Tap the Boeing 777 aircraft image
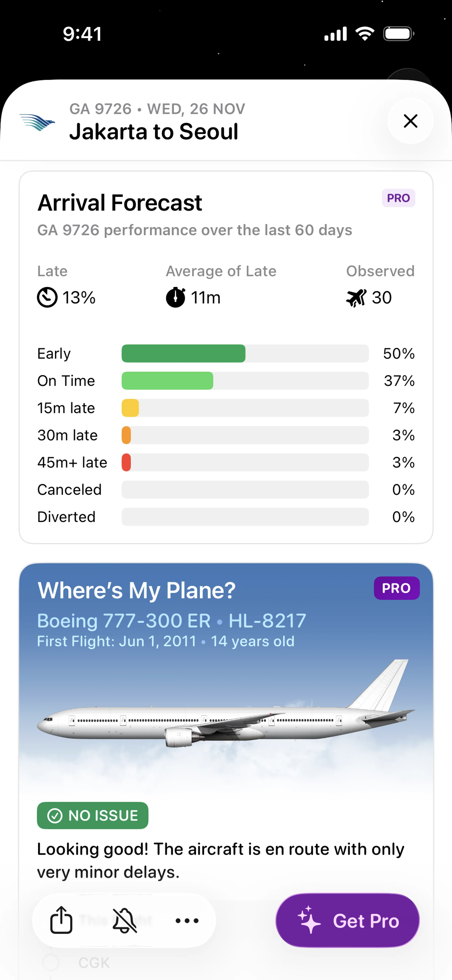Screen dimensions: 452x980 [x=226, y=715]
